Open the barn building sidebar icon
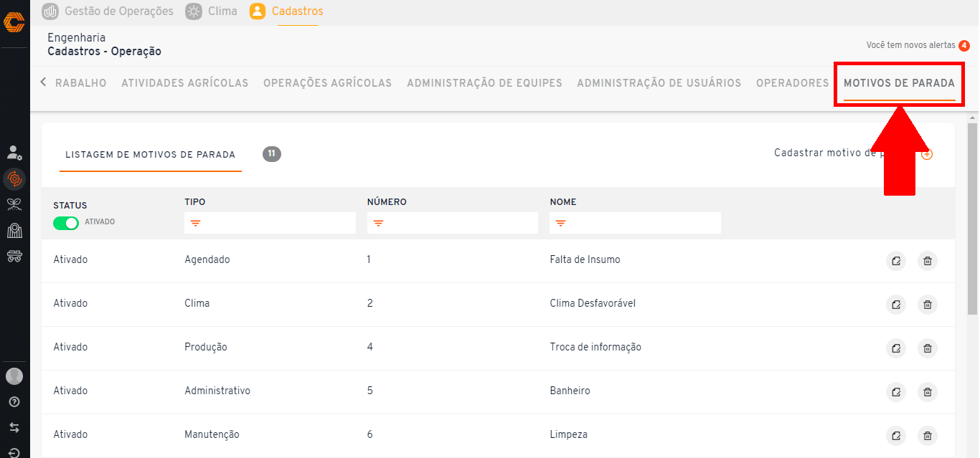Viewport: 980px width, 458px height. (14, 230)
